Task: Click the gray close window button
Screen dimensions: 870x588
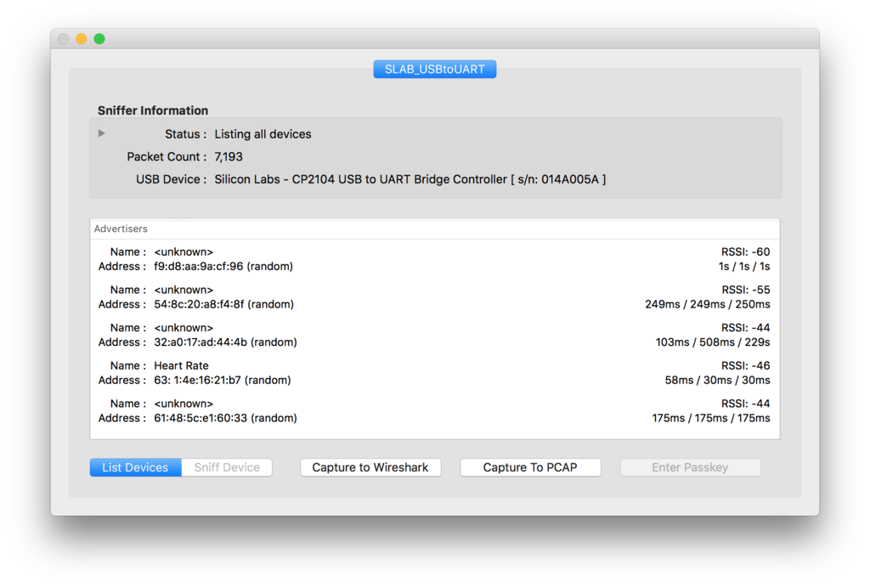Action: tap(63, 39)
